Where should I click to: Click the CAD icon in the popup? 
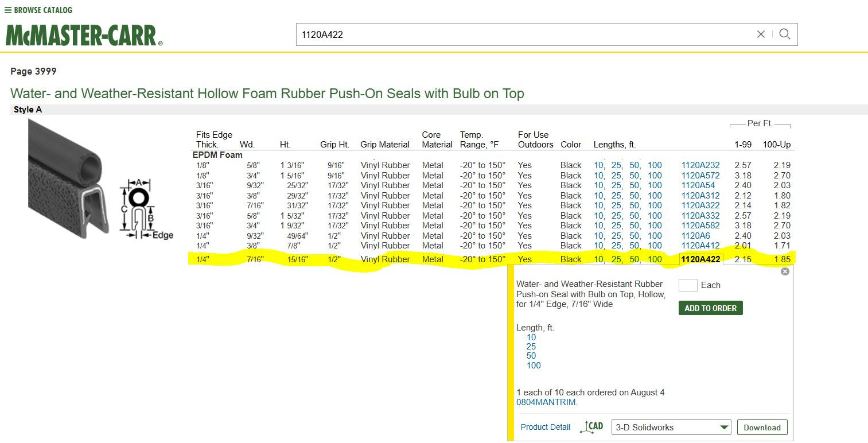tap(591, 426)
